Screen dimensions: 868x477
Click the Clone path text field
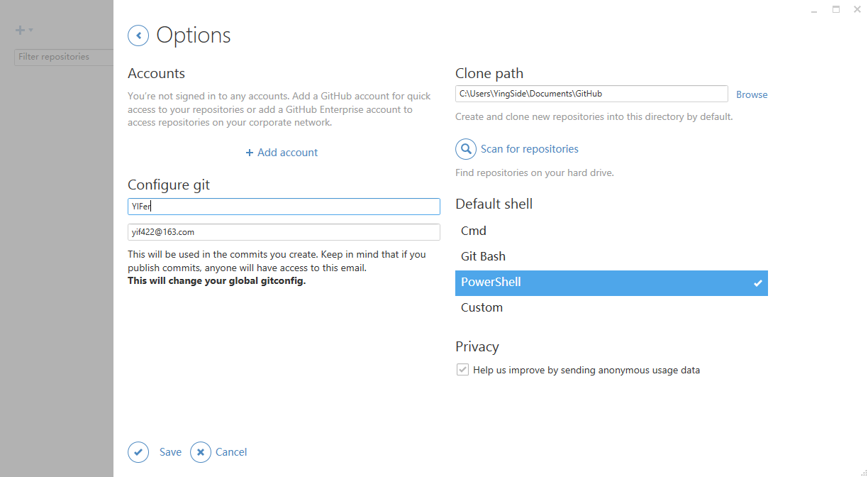(591, 94)
